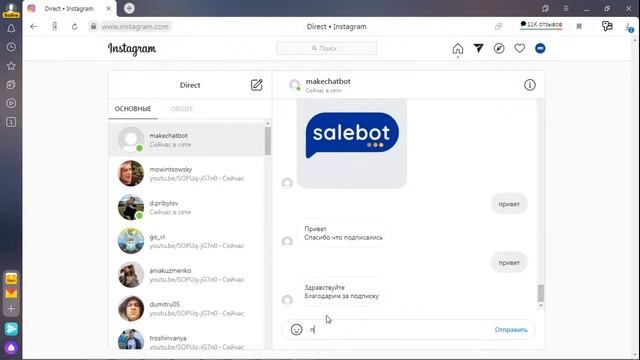The image size is (640, 360).
Task: Click the last sent 'привет' bubble
Action: click(509, 262)
